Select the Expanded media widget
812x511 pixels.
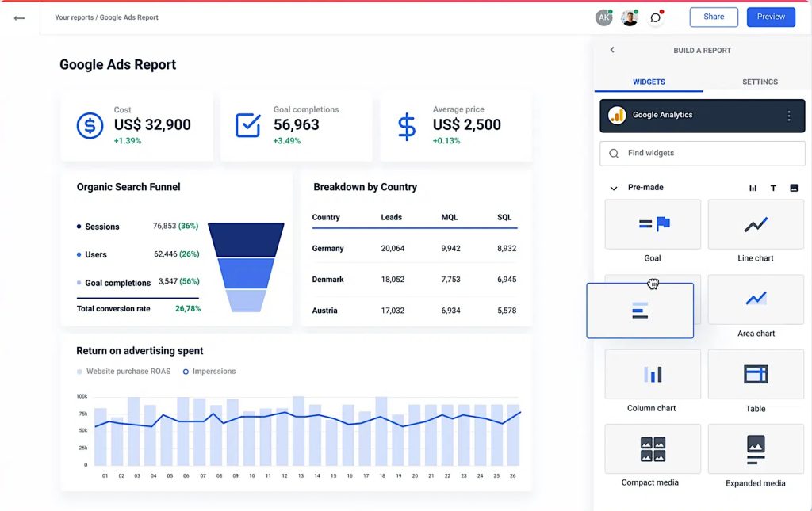click(x=755, y=448)
